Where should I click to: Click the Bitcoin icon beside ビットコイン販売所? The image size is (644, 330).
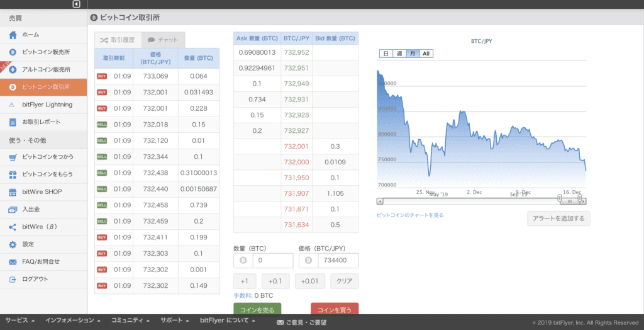coord(13,52)
